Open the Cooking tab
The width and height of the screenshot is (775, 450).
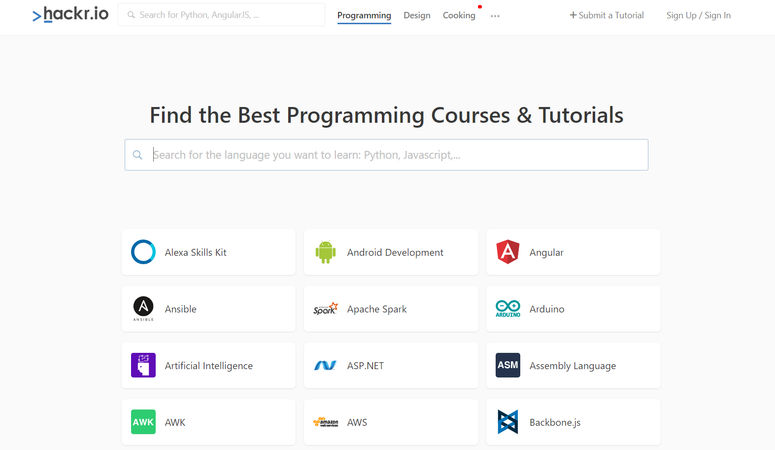[459, 16]
